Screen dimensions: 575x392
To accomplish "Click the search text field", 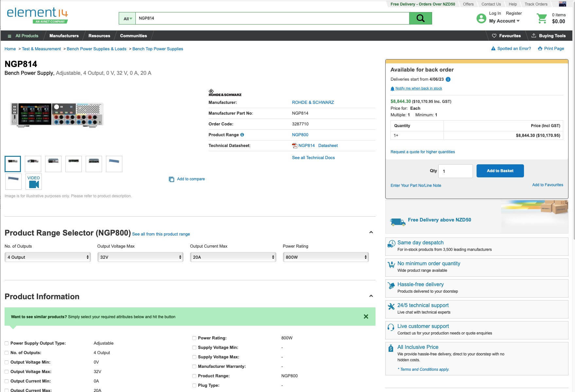I will tap(272, 18).
